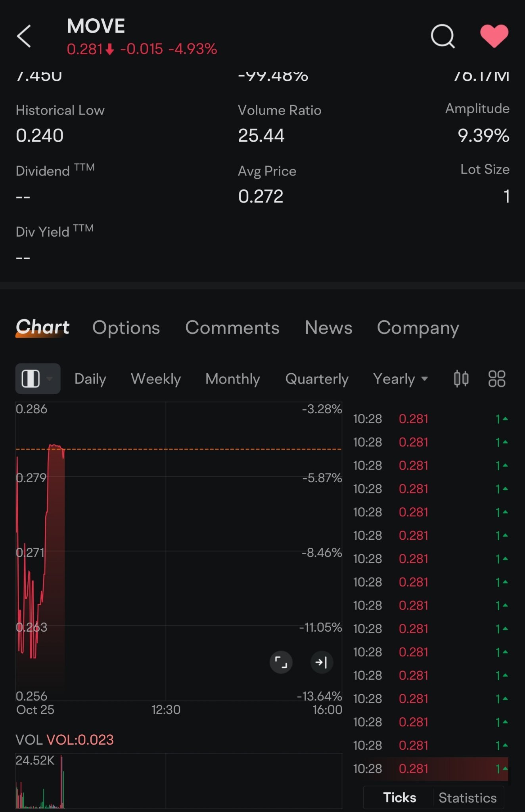
Task: Open the Company tab
Action: (418, 328)
